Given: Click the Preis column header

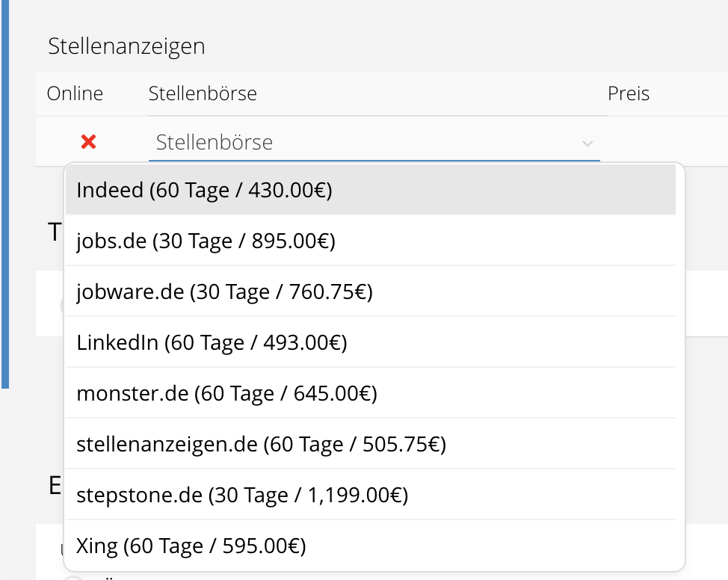Looking at the screenshot, I should pos(629,93).
